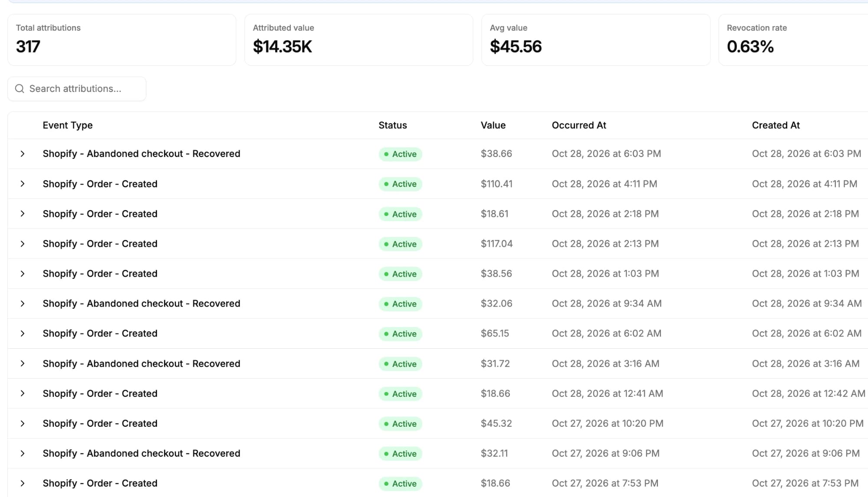Click Occurred At Oct 27, 2026 at 9:06 PM
The image size is (868, 497).
click(605, 453)
